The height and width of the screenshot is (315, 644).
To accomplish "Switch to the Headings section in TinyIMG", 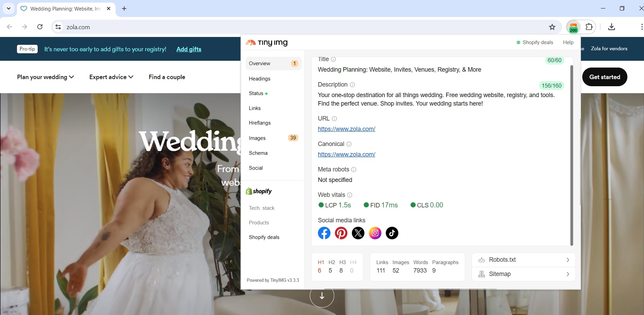I will (x=259, y=78).
